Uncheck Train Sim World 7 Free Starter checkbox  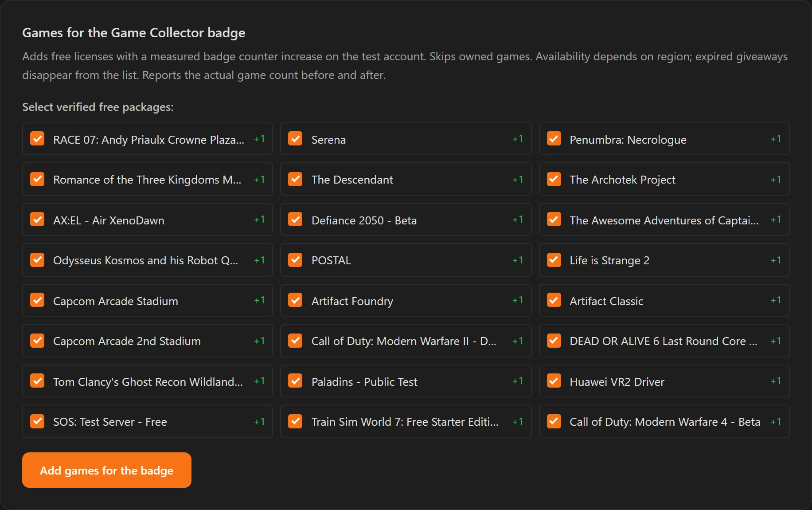click(x=295, y=421)
